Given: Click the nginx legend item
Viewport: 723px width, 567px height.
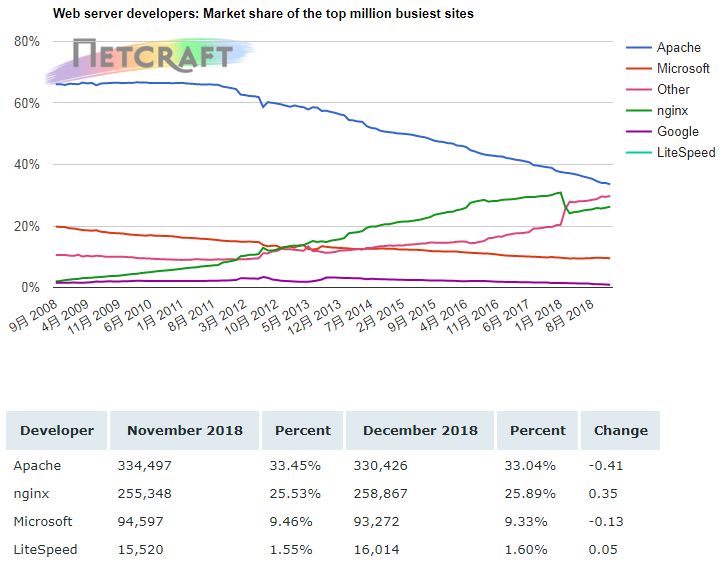Looking at the screenshot, I should pyautogui.click(x=657, y=111).
